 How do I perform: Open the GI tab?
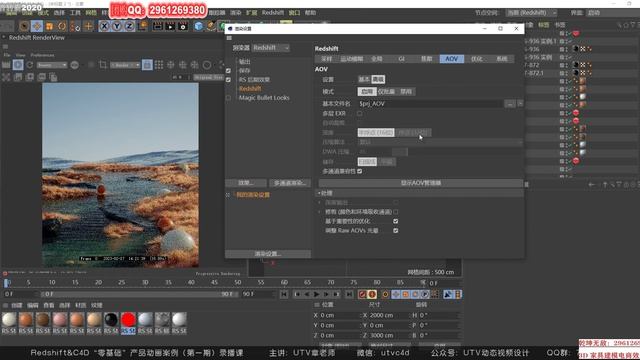tap(401, 59)
